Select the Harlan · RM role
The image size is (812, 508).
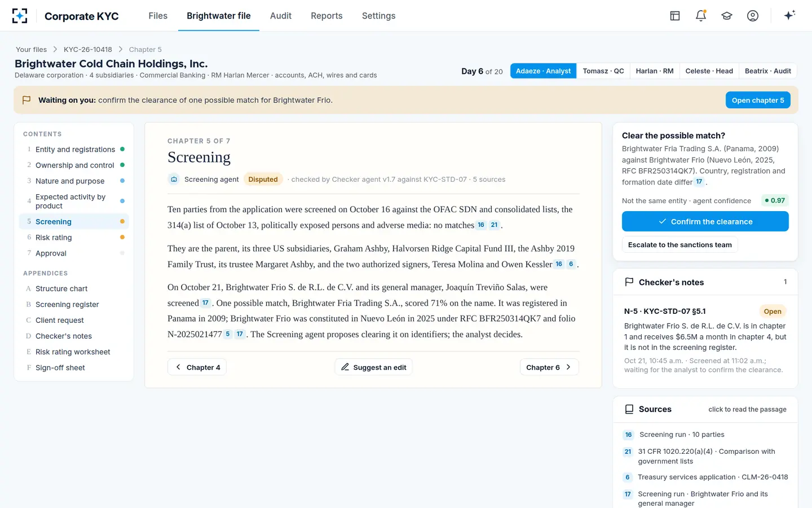pyautogui.click(x=655, y=71)
